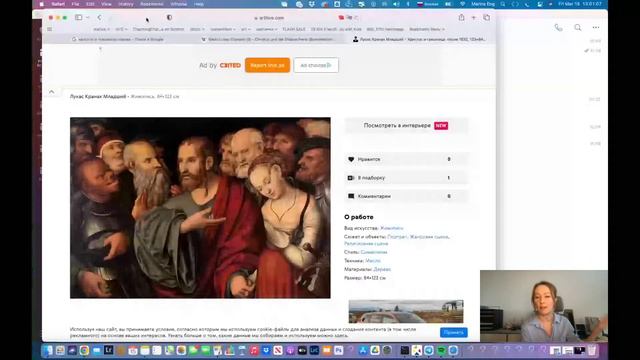The height and width of the screenshot is (360, 640).
Task: Add artwork via В подборку icon
Action: (351, 178)
